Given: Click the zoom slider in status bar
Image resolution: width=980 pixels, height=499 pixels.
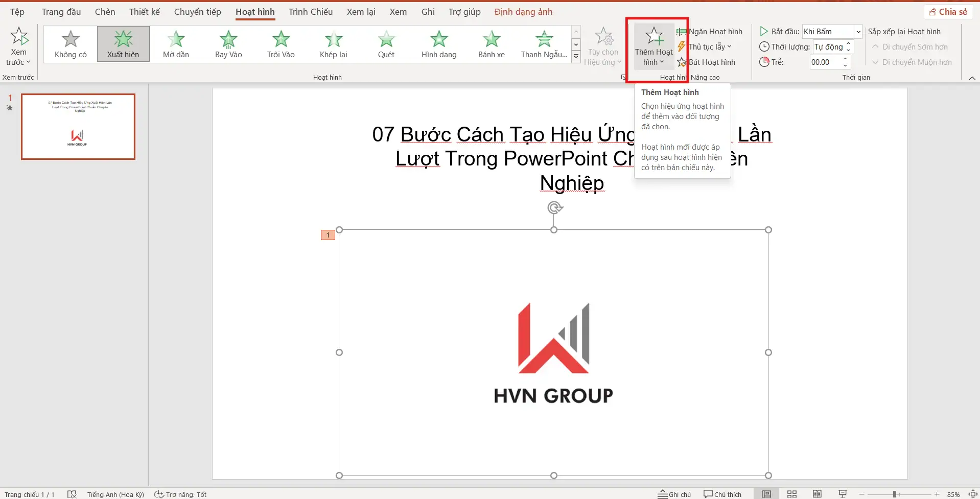Looking at the screenshot, I should tap(895, 494).
